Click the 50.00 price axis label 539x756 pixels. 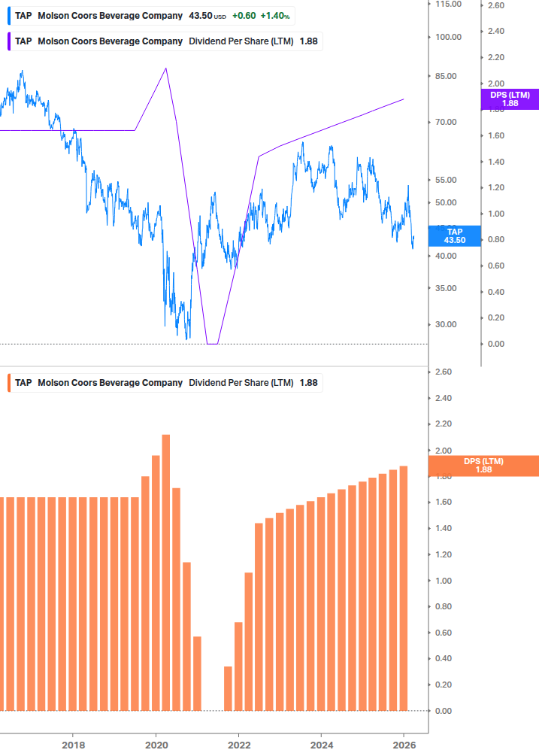[x=446, y=202]
